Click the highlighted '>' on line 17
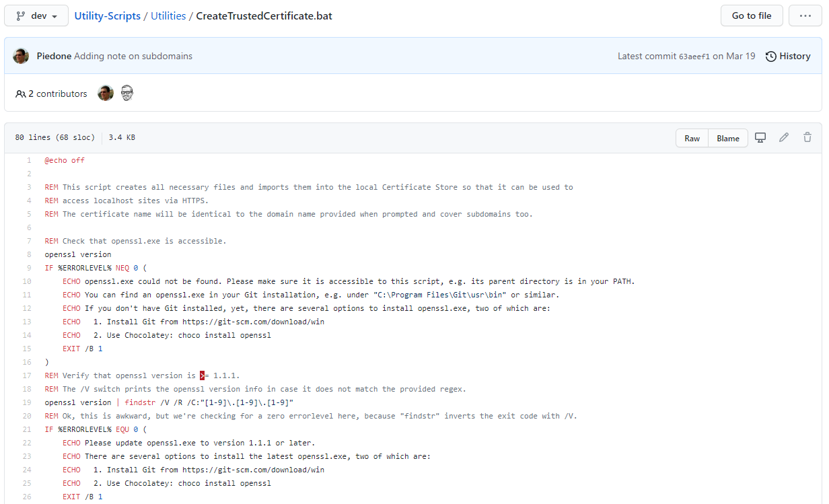This screenshot has width=829, height=504. (x=202, y=375)
